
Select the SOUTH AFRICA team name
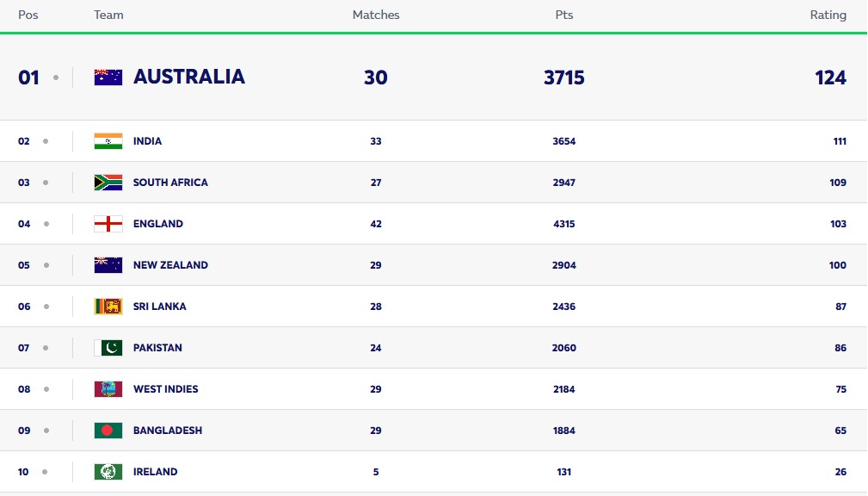(170, 183)
